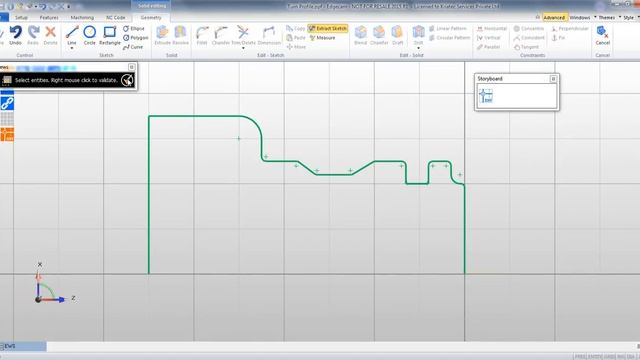Apply the Fix constraint
640x360 pixels.
(558, 38)
